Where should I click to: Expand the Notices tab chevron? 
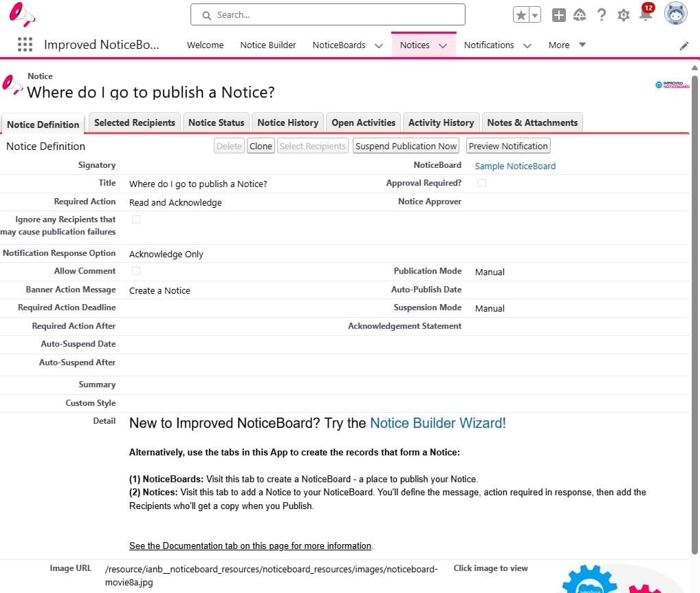[x=443, y=45]
